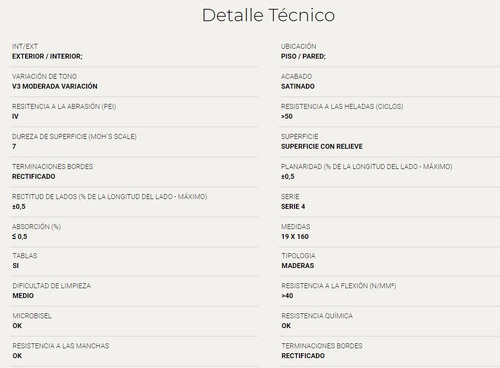
Task: Select the heladas cycles value >50
Action: coord(287,116)
